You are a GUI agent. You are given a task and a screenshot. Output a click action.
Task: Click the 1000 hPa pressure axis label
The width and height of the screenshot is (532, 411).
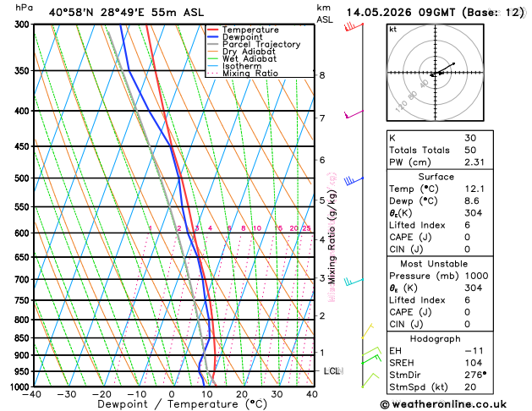pos(21,387)
